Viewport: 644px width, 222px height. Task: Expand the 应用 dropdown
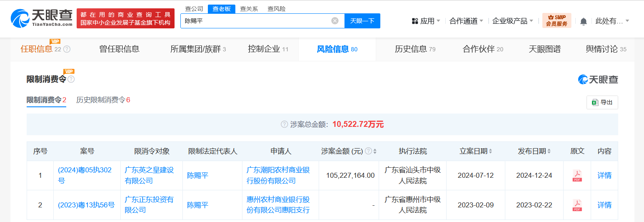pos(426,21)
